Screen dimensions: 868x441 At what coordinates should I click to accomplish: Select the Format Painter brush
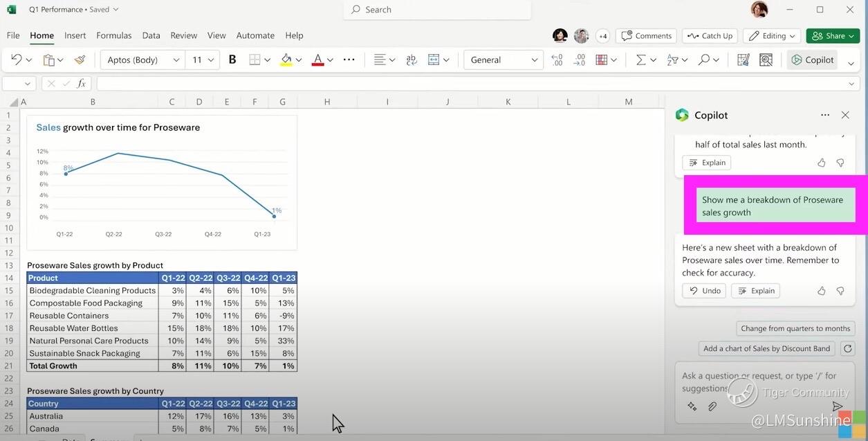(80, 60)
